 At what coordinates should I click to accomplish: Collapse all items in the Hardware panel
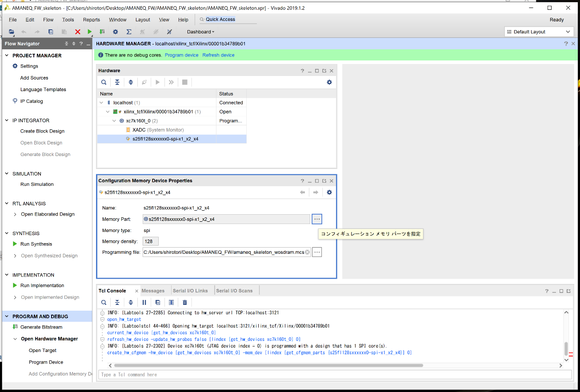[117, 82]
